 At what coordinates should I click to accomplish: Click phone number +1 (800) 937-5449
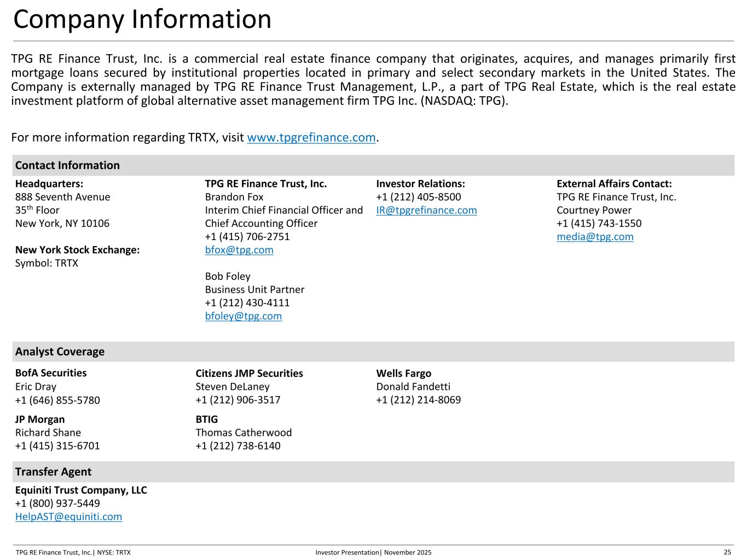point(57,503)
